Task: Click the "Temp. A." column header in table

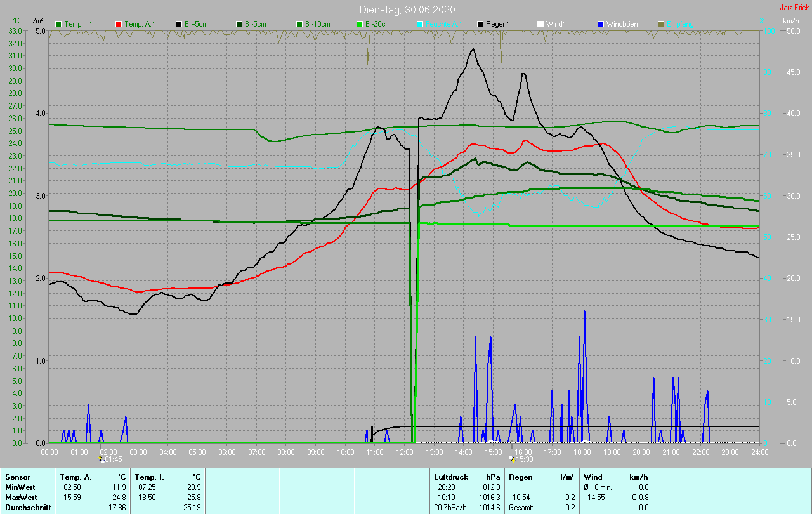Action: [x=75, y=477]
